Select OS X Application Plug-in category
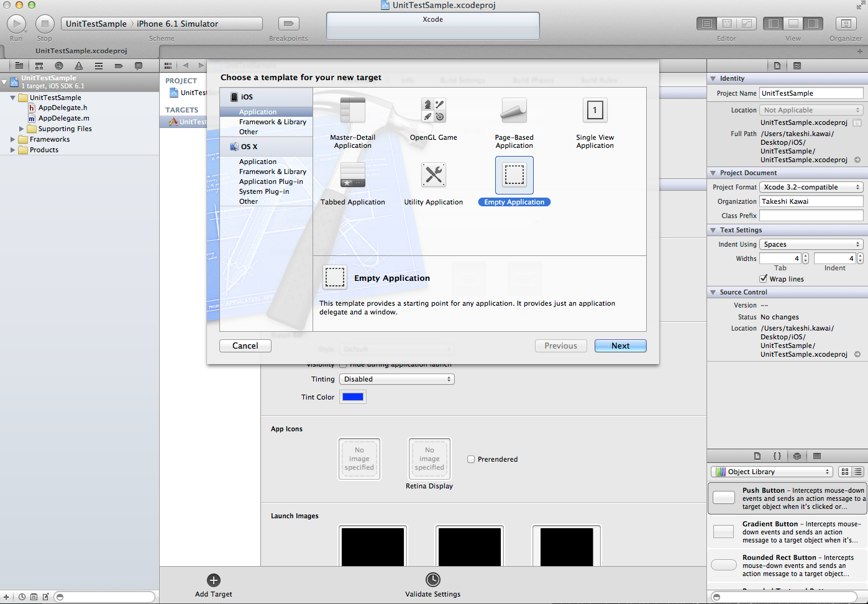The width and height of the screenshot is (868, 604). pyautogui.click(x=271, y=181)
